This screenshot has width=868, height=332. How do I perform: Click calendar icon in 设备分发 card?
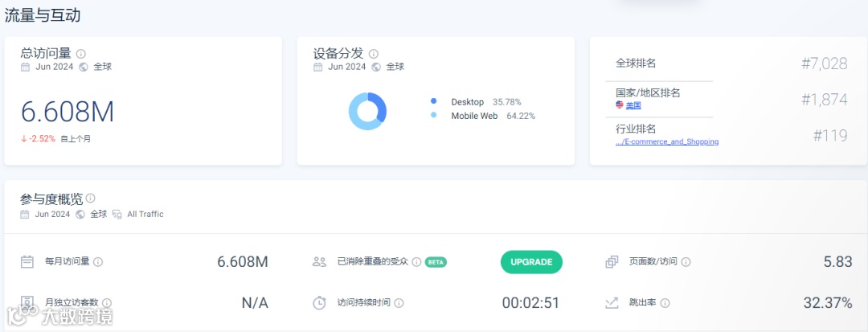point(317,67)
